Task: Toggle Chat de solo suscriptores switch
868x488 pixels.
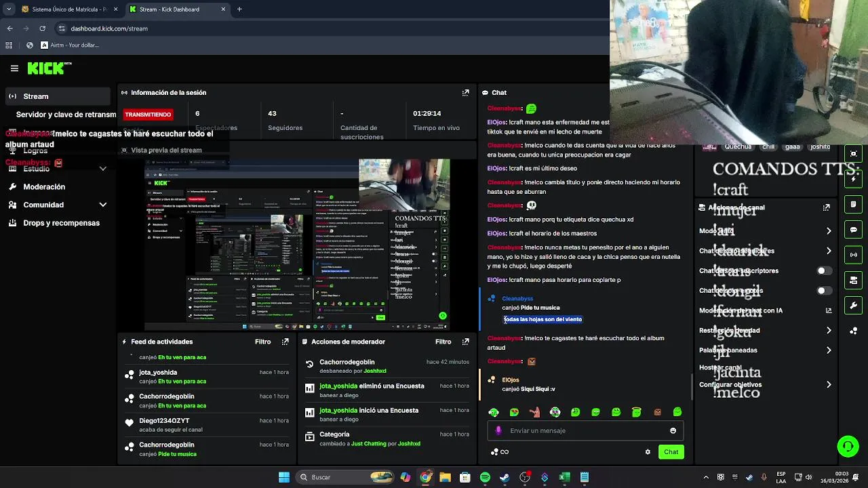Action: 824,270
